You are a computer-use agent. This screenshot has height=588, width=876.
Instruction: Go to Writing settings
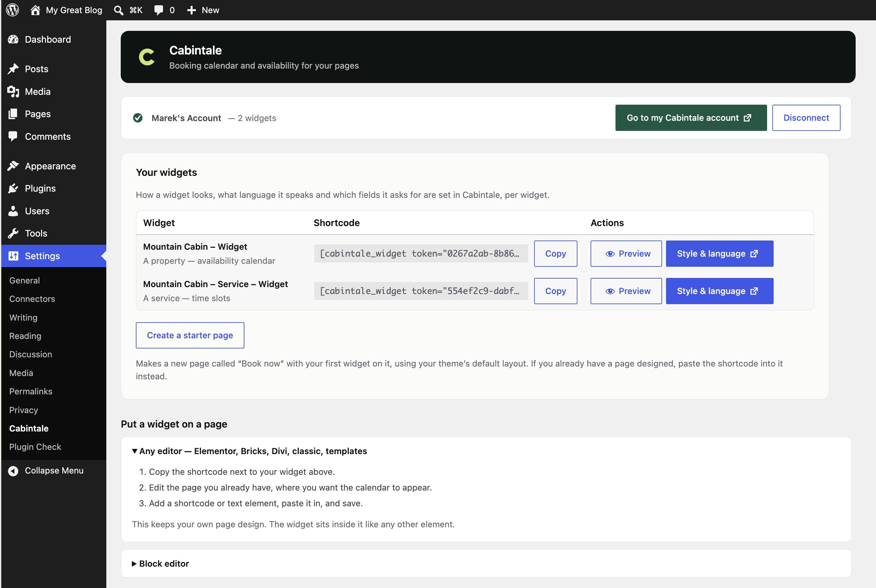coord(23,318)
